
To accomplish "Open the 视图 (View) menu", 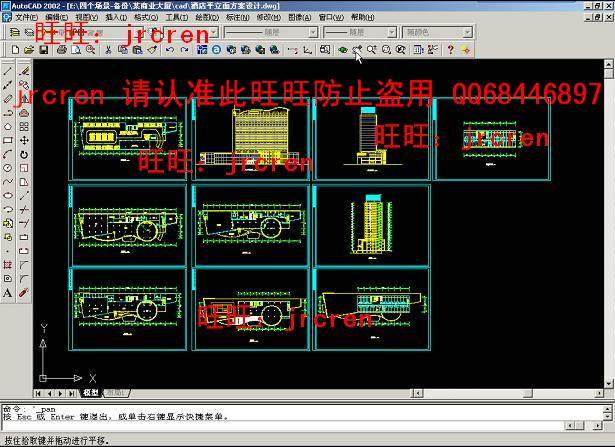I will point(87,17).
